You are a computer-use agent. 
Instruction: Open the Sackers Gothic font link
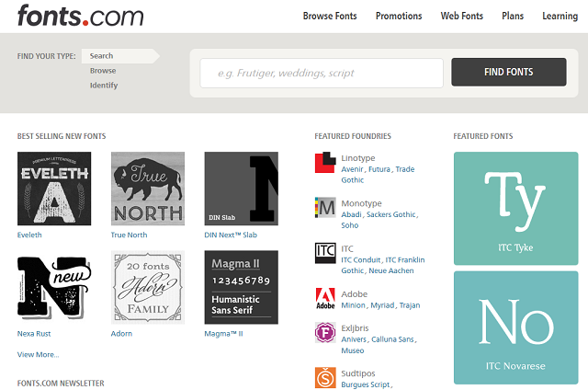[391, 214]
